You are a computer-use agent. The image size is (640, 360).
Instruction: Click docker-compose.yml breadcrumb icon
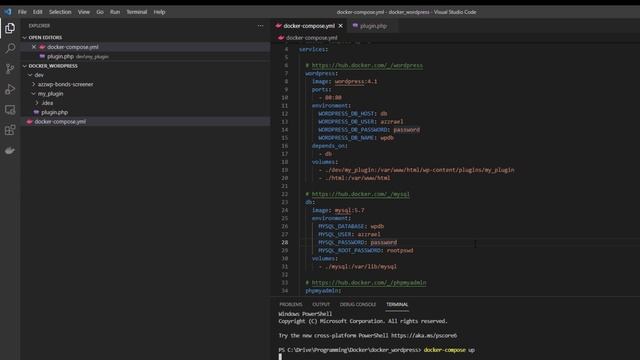pos(281,38)
